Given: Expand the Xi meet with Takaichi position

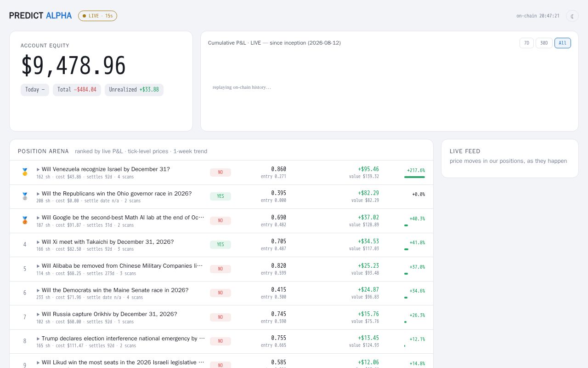Looking at the screenshot, I should click(x=221, y=245).
